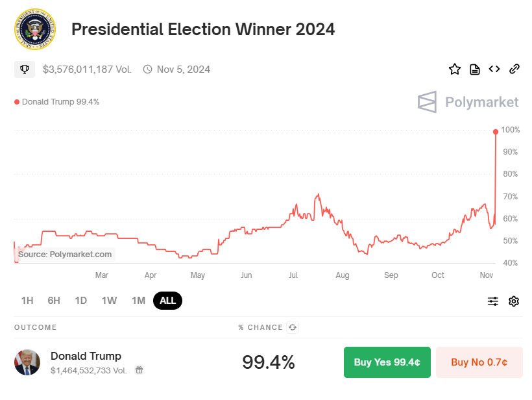
Task: Open the market document icon
Action: click(x=475, y=69)
